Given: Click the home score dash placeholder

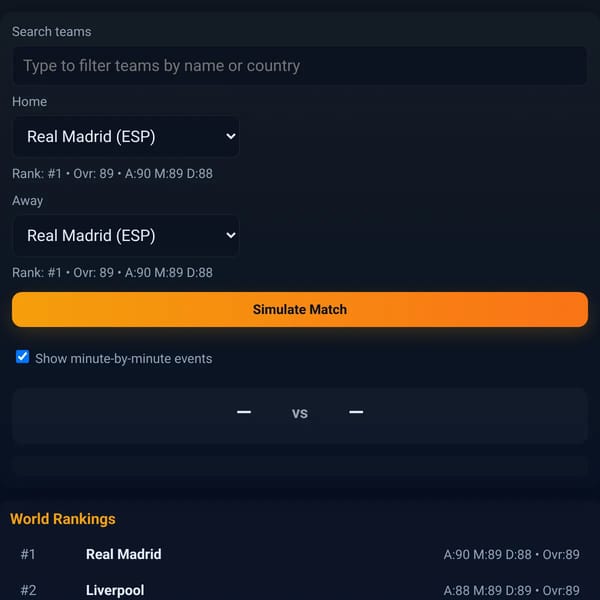Looking at the screenshot, I should [244, 412].
